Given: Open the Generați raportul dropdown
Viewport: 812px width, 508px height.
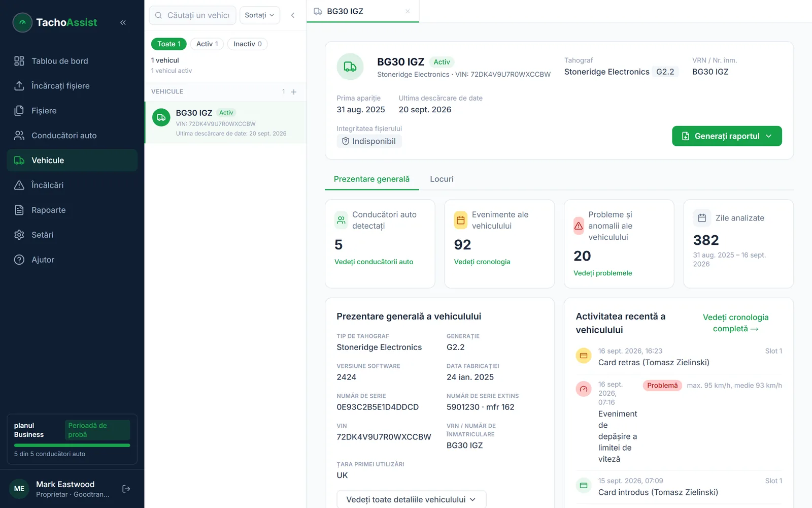Looking at the screenshot, I should pos(727,136).
